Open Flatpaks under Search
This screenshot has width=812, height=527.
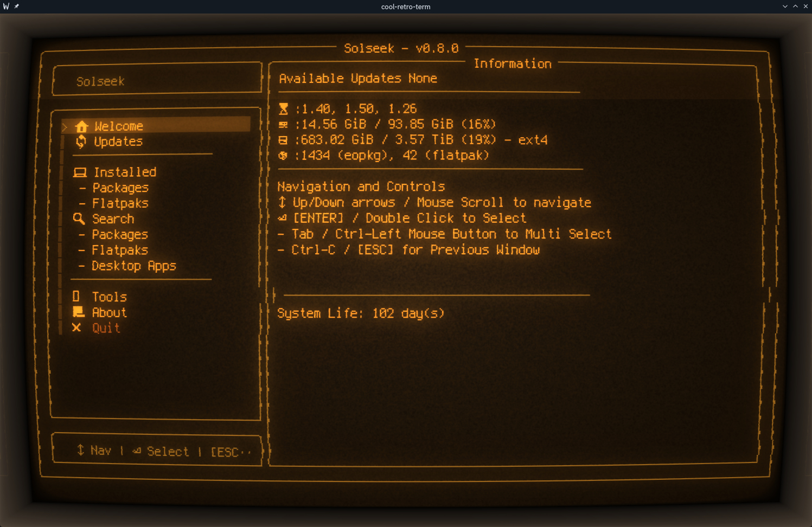(119, 250)
